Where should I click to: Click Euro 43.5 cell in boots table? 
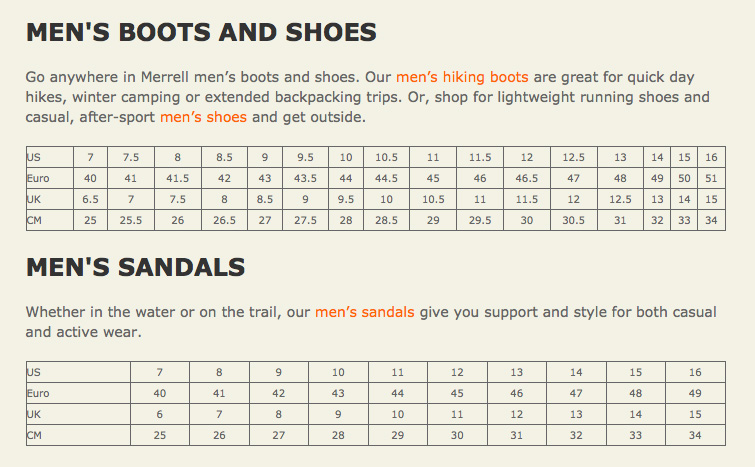[x=305, y=178]
